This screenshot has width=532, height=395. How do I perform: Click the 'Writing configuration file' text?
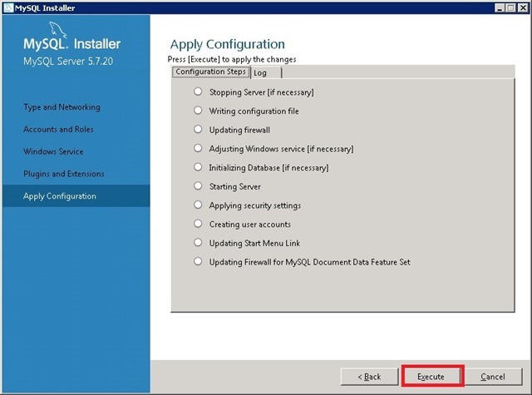point(254,111)
